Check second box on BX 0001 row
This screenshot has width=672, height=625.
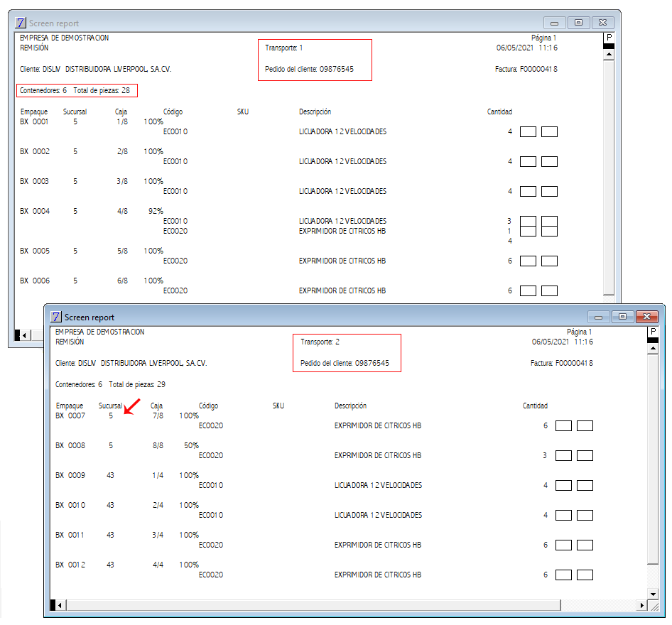pyautogui.click(x=549, y=131)
